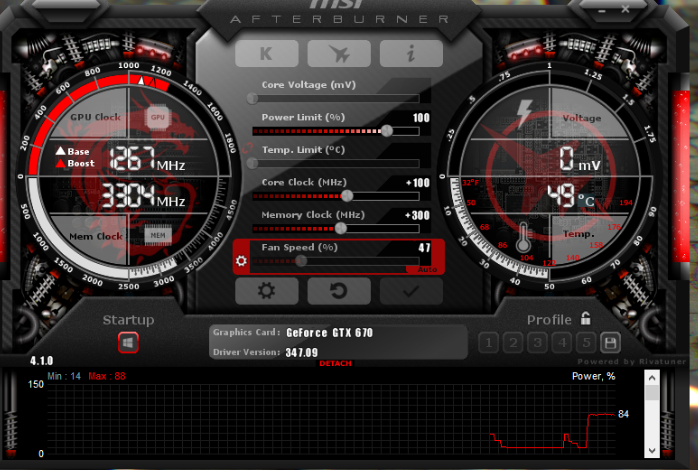This screenshot has height=470, width=698.
Task: Click the Core Clock value +100
Action: [x=418, y=182]
